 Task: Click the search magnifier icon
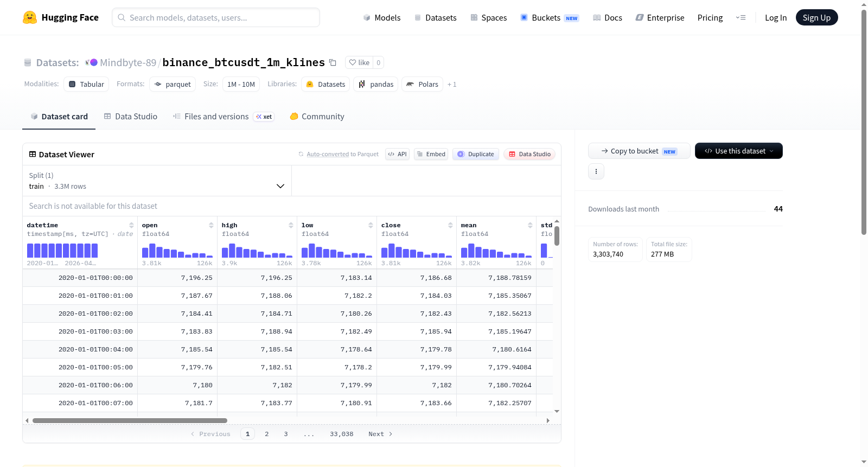pyautogui.click(x=122, y=17)
